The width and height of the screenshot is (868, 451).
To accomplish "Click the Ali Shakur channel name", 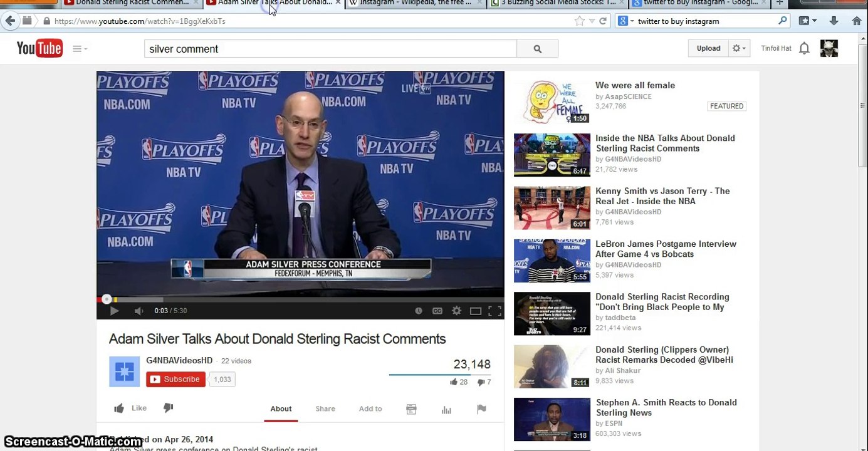I will coord(622,370).
